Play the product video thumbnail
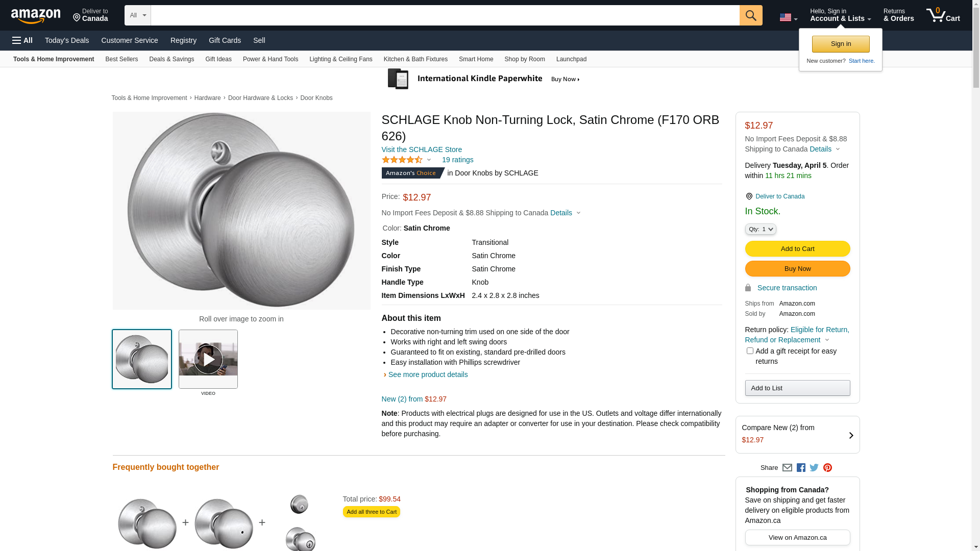This screenshot has height=551, width=980. coord(208,359)
